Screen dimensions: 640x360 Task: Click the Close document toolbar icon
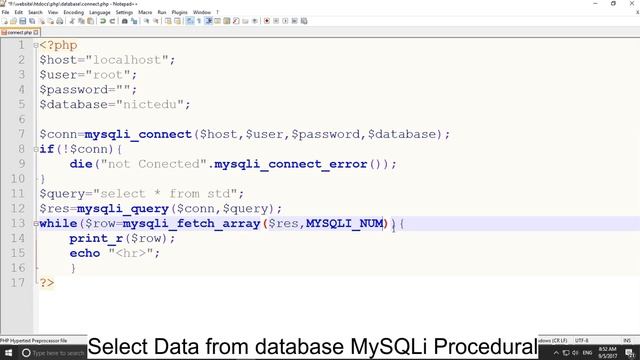coord(41,21)
